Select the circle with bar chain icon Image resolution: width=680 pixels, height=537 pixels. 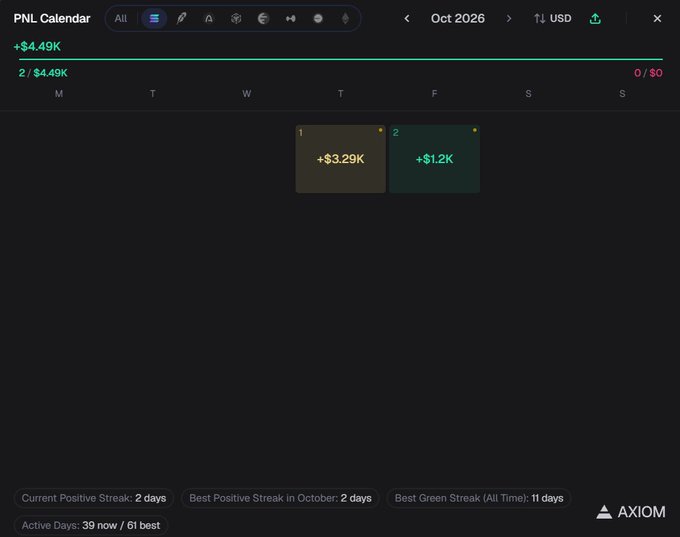[318, 19]
